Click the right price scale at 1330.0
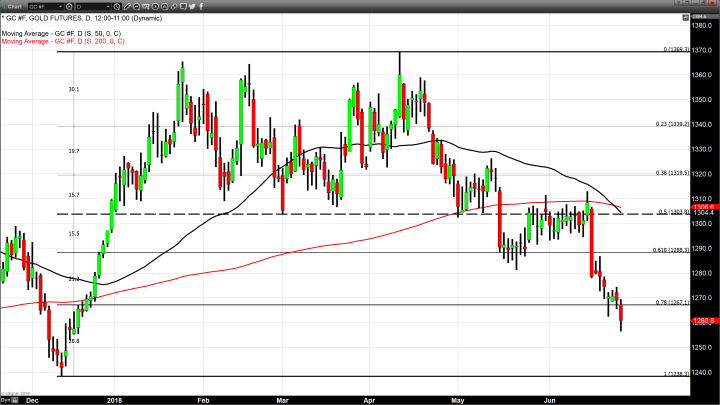Image resolution: width=720 pixels, height=405 pixels. 700,149
